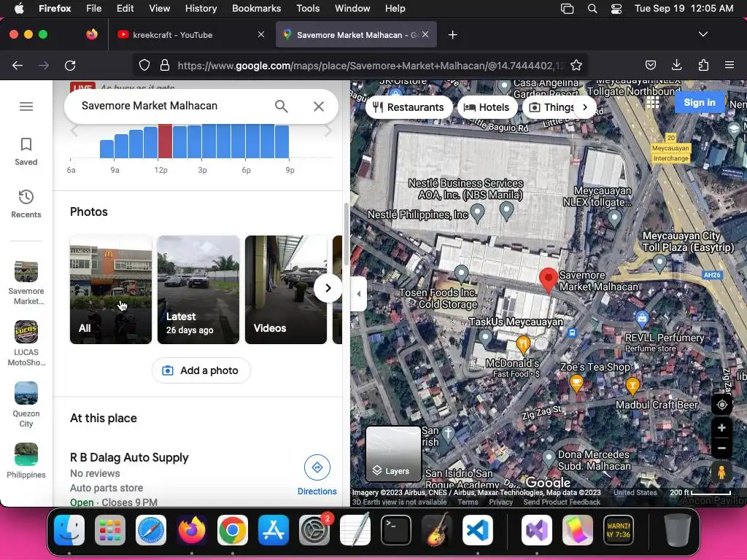
Task: Open the Videos thumbnail
Action: click(286, 289)
